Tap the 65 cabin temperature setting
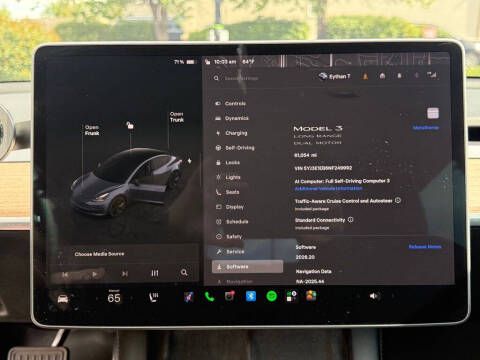The height and width of the screenshot is (360, 480). click(x=114, y=298)
